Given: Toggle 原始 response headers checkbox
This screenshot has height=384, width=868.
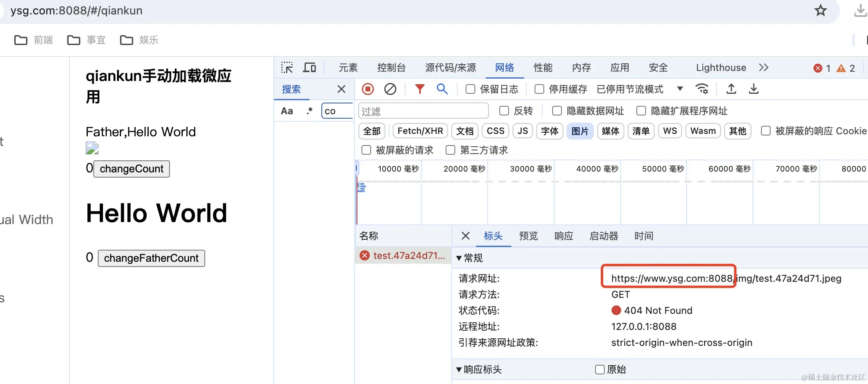Looking at the screenshot, I should (600, 369).
